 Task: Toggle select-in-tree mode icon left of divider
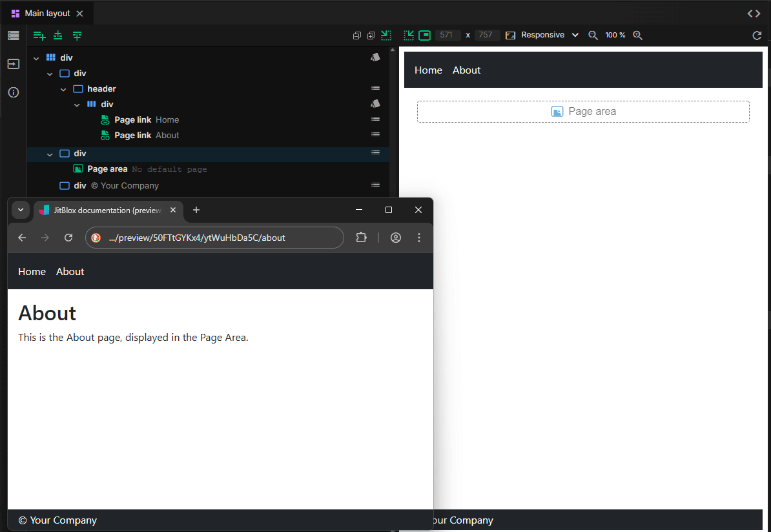point(386,36)
